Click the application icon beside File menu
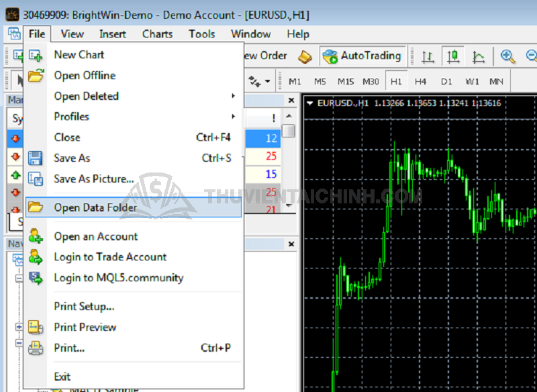 tap(14, 34)
